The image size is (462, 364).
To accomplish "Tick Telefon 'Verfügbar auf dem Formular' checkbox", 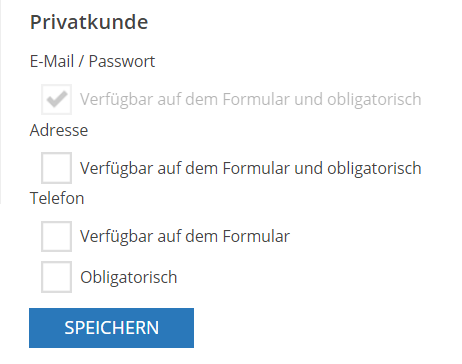I will point(56,236).
